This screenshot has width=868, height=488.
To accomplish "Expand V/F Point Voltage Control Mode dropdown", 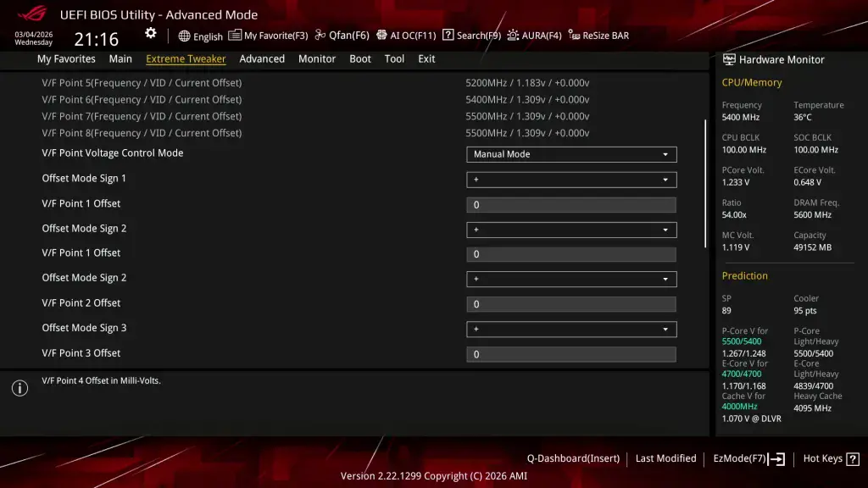I will tap(571, 154).
